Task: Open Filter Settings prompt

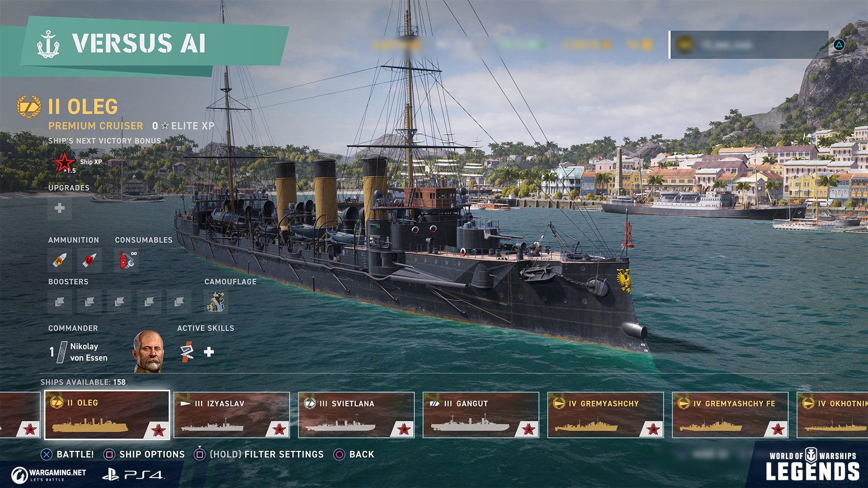Action: pyautogui.click(x=259, y=455)
